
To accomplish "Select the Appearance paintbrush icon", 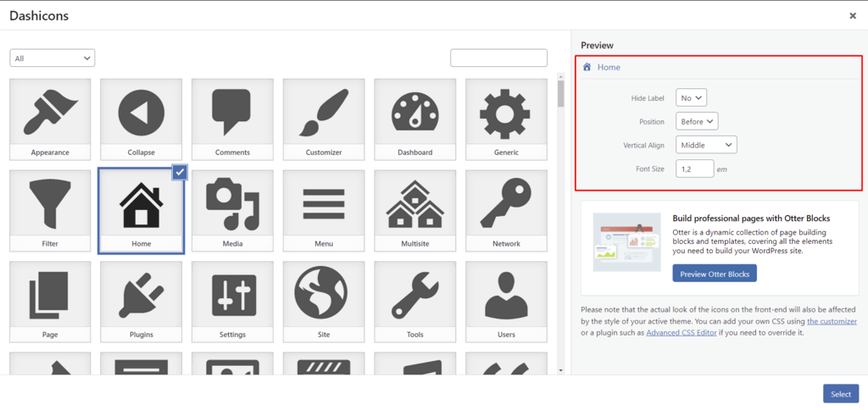I will (x=50, y=119).
